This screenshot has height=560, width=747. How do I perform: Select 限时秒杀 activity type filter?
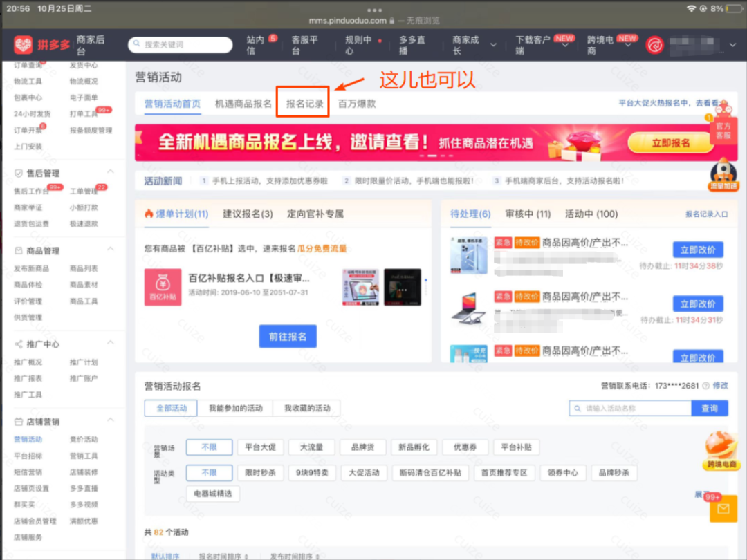[x=260, y=473]
